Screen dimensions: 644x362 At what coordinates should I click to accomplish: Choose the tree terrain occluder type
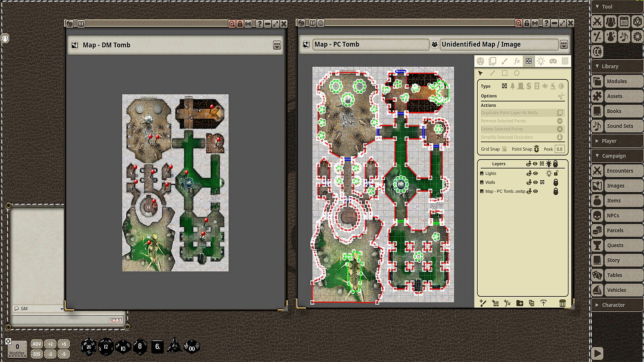point(513,86)
